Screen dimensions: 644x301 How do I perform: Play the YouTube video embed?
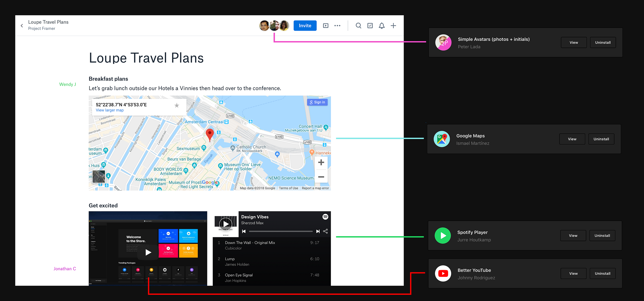(x=148, y=252)
